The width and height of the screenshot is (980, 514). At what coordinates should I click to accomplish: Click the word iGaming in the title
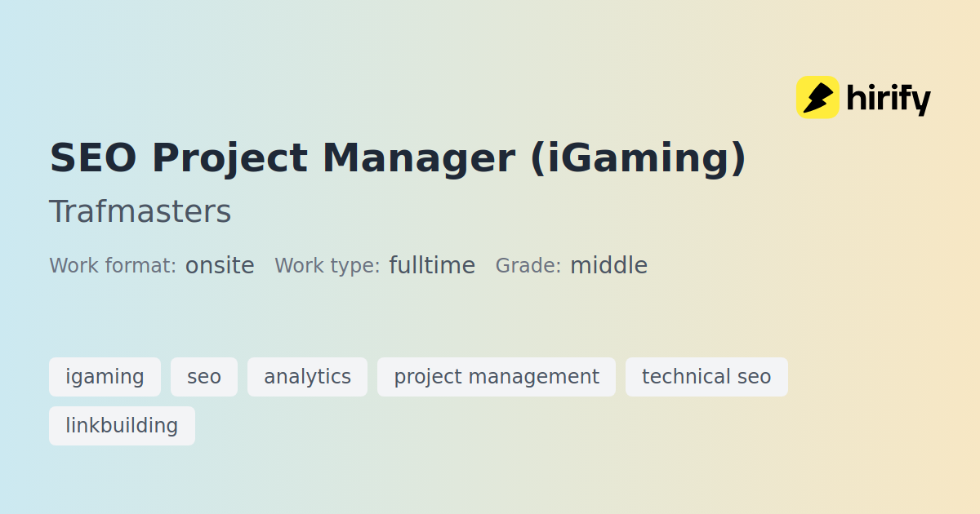pyautogui.click(x=637, y=158)
